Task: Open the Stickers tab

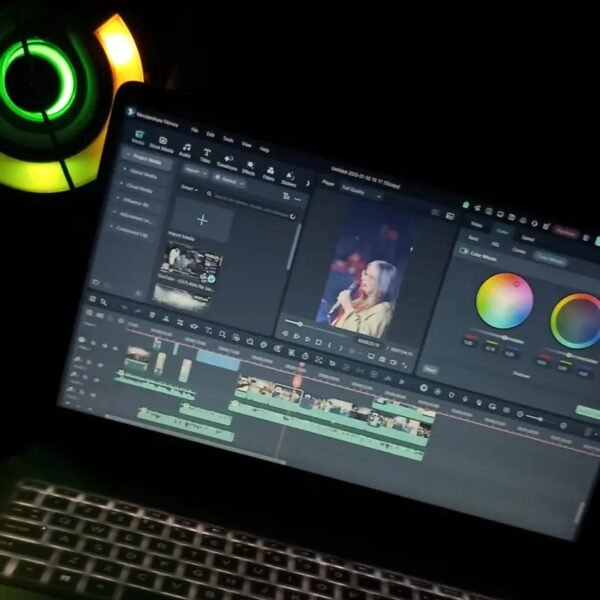Action: point(289,179)
